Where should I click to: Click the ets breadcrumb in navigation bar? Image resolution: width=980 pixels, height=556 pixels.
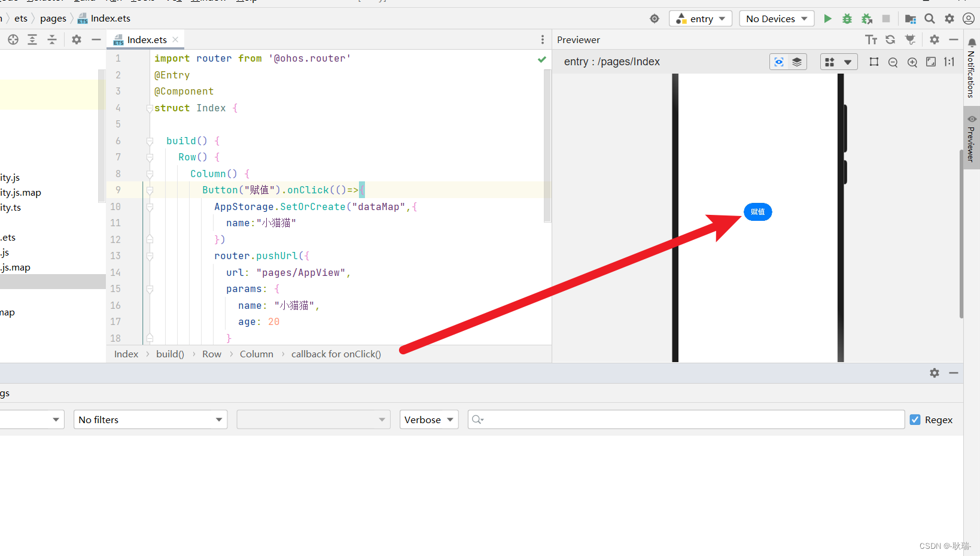click(21, 19)
